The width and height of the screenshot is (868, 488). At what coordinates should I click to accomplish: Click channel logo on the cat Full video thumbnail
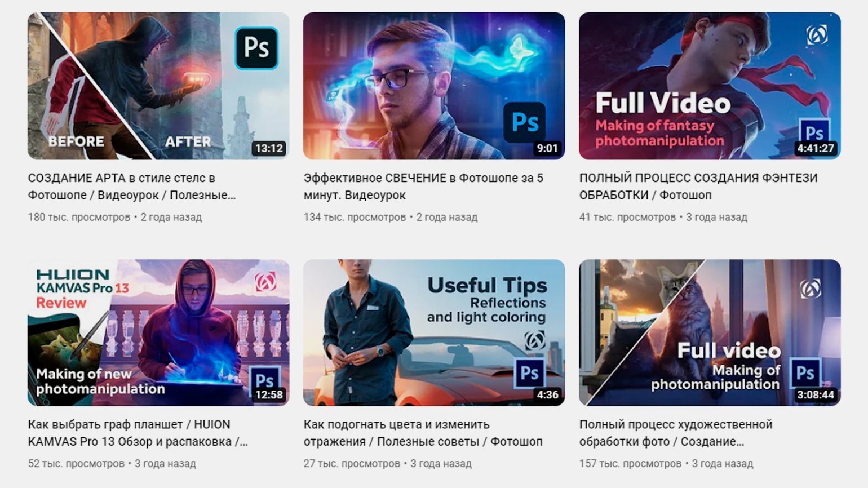click(x=811, y=289)
